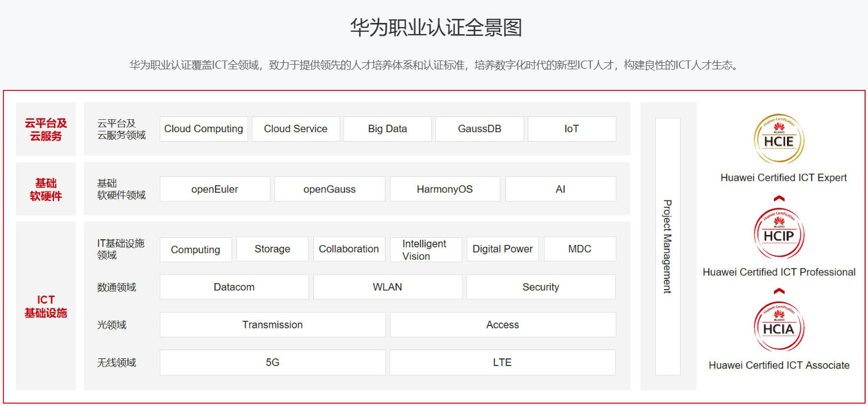Viewport: 868px width, 406px height.
Task: Select the ICT基础设施 category tab
Action: pos(46,306)
